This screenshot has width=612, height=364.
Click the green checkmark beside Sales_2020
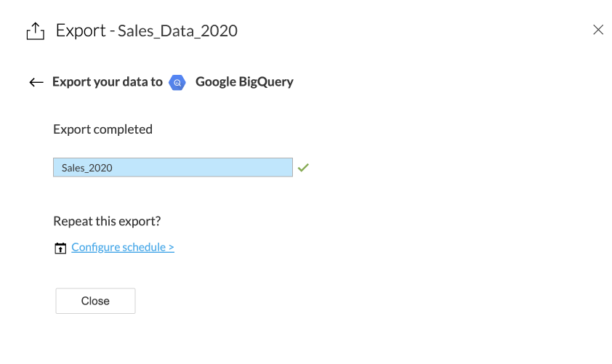click(303, 168)
